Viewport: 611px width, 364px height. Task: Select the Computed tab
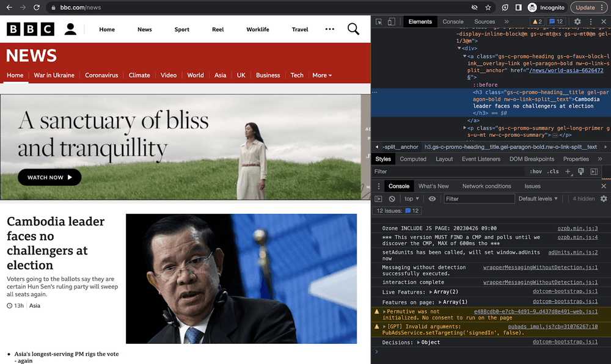pos(413,159)
